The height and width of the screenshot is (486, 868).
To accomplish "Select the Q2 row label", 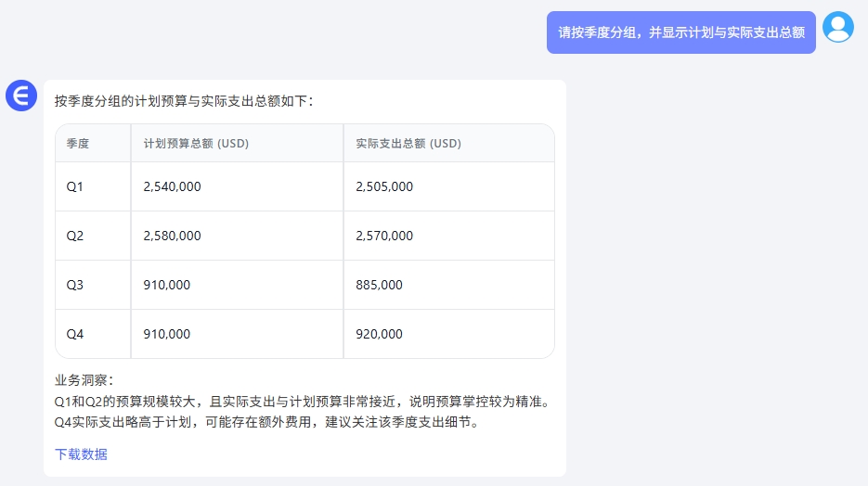I will point(75,237).
